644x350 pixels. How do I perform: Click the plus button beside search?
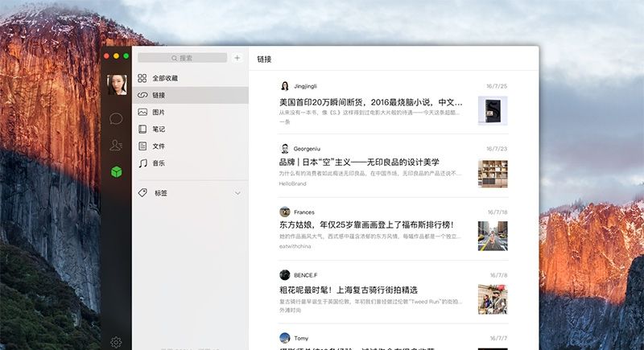[237, 58]
